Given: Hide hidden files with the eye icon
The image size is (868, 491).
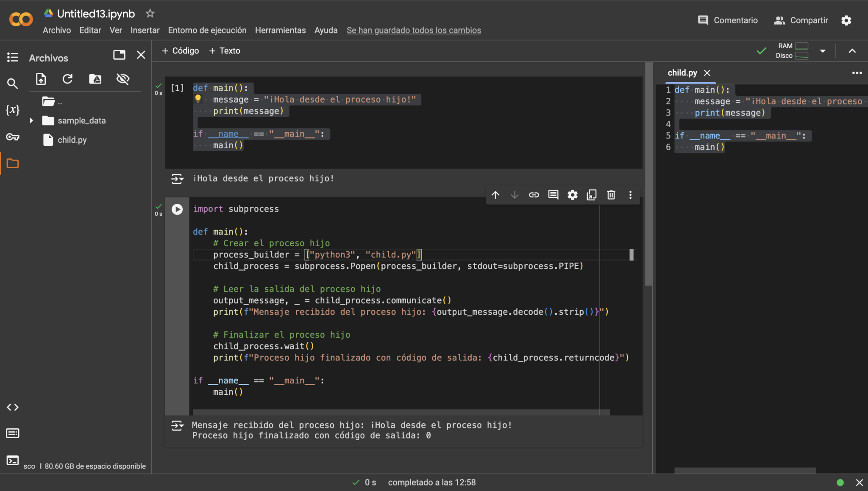Looking at the screenshot, I should click(x=122, y=79).
